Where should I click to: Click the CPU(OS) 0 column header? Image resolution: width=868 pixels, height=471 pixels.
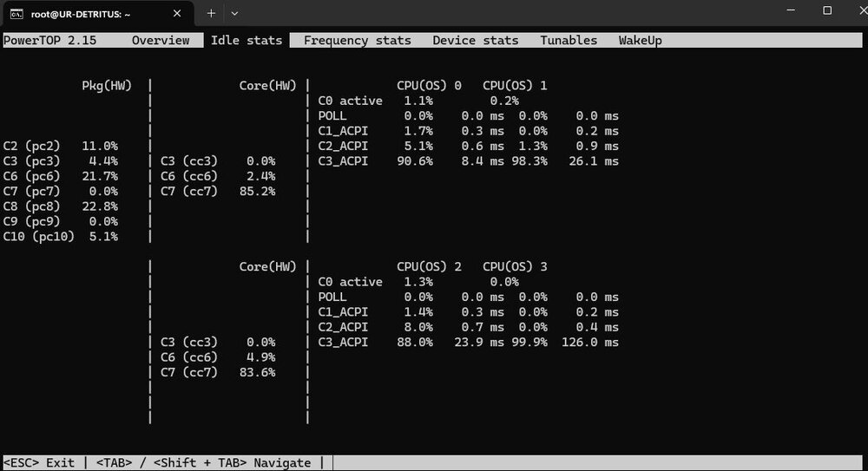point(429,86)
